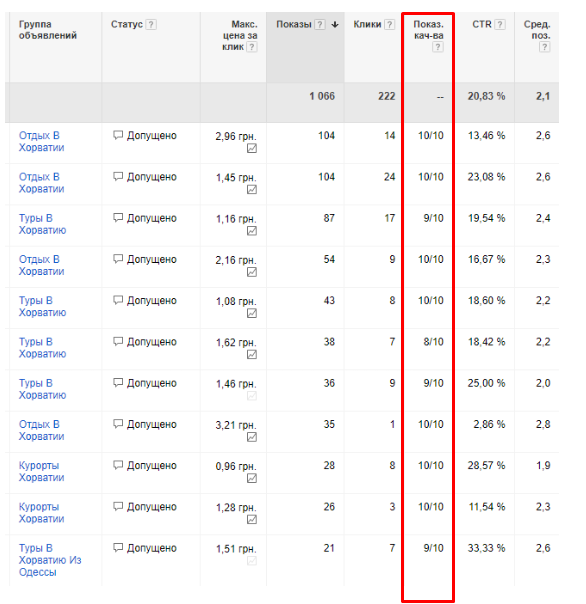Open Отдых В Хорватии group with 14 clicks

click(41, 141)
